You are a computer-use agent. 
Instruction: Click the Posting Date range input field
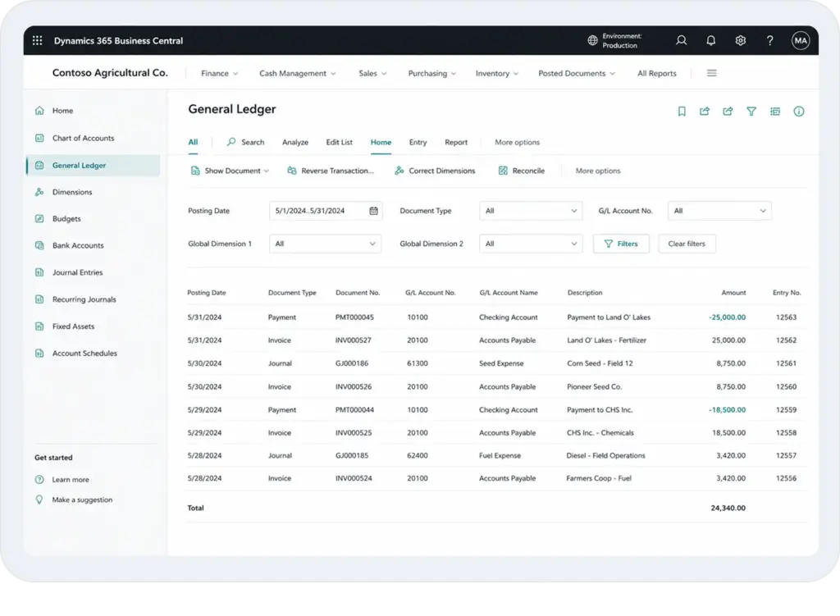pos(325,211)
